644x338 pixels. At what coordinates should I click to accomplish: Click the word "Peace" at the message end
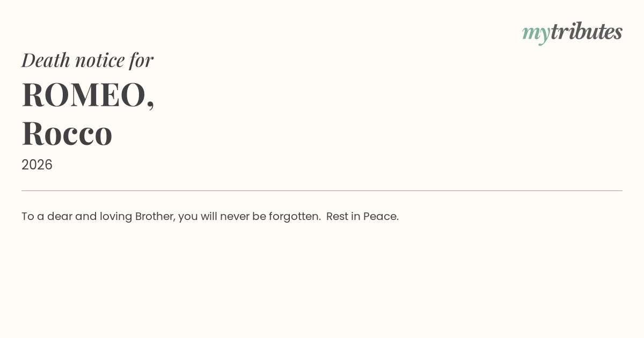pyautogui.click(x=380, y=217)
